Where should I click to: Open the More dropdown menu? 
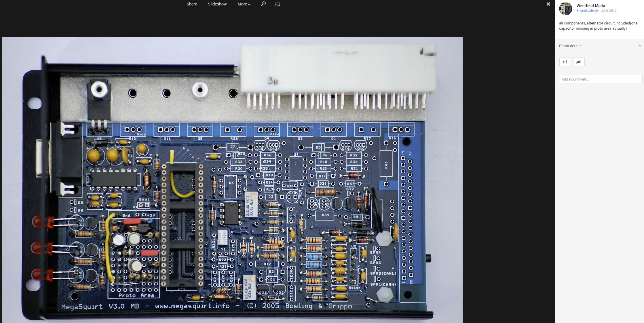(x=242, y=4)
